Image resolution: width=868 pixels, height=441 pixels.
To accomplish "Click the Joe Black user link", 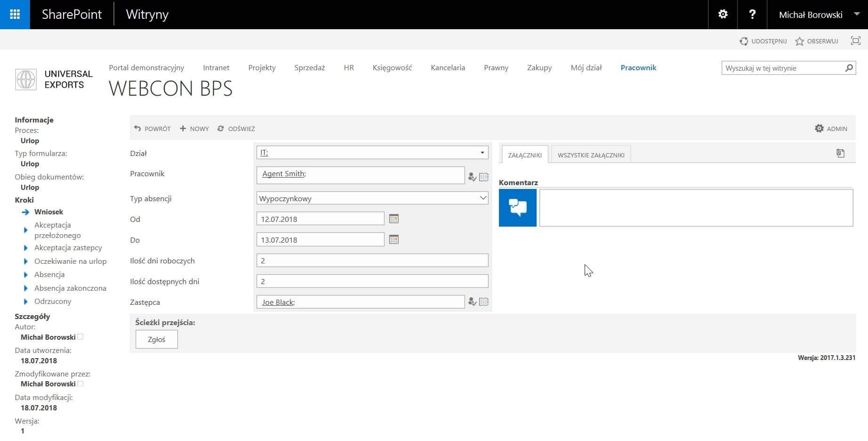I will [277, 302].
